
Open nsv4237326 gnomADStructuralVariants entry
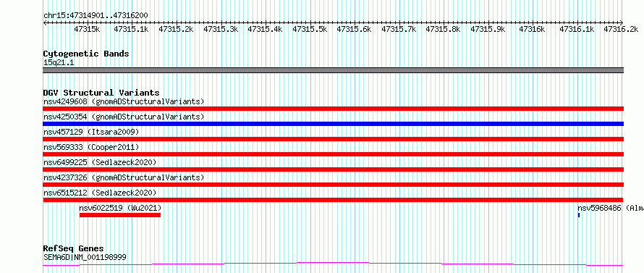coord(124,177)
